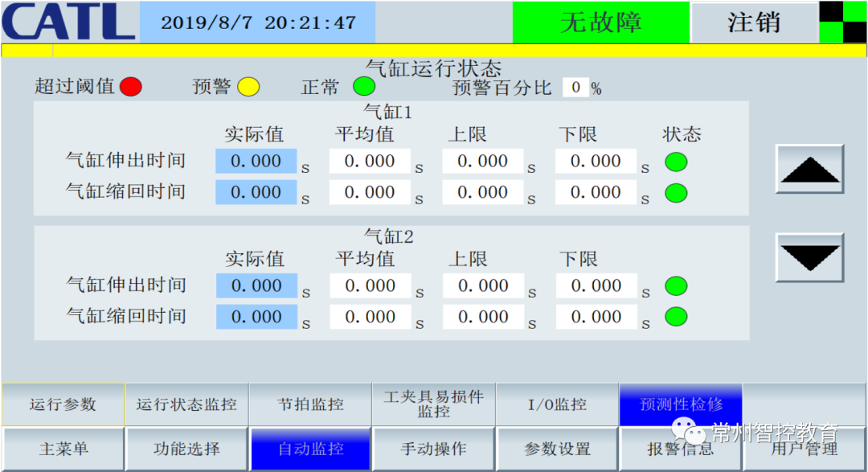The height and width of the screenshot is (472, 868).
Task: Click the 注销 logout button
Action: (754, 23)
